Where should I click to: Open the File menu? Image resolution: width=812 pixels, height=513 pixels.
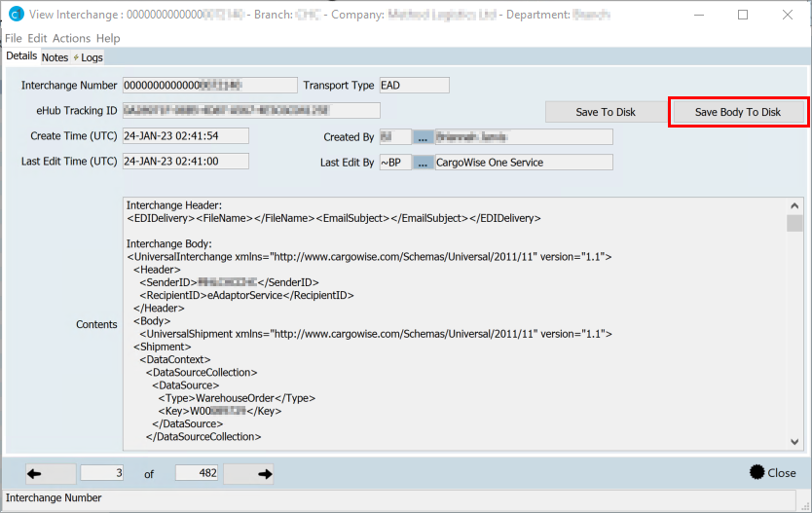point(14,38)
